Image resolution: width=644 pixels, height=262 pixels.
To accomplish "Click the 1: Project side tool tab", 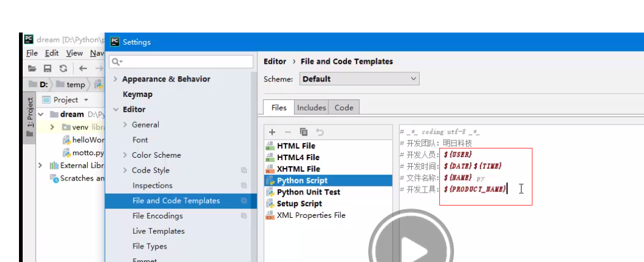I will click(30, 117).
